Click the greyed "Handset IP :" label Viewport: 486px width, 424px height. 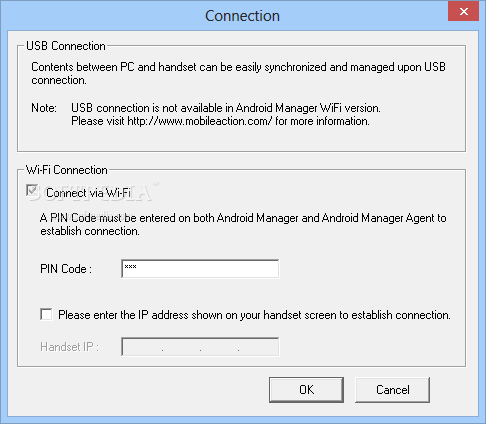click(69, 347)
